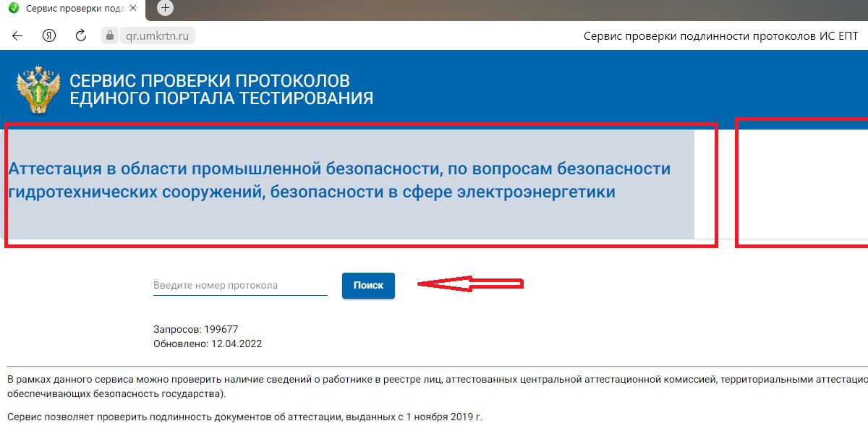The height and width of the screenshot is (447, 868).
Task: Click the paragraph starting В рамках данного сервиса
Action: [434, 386]
